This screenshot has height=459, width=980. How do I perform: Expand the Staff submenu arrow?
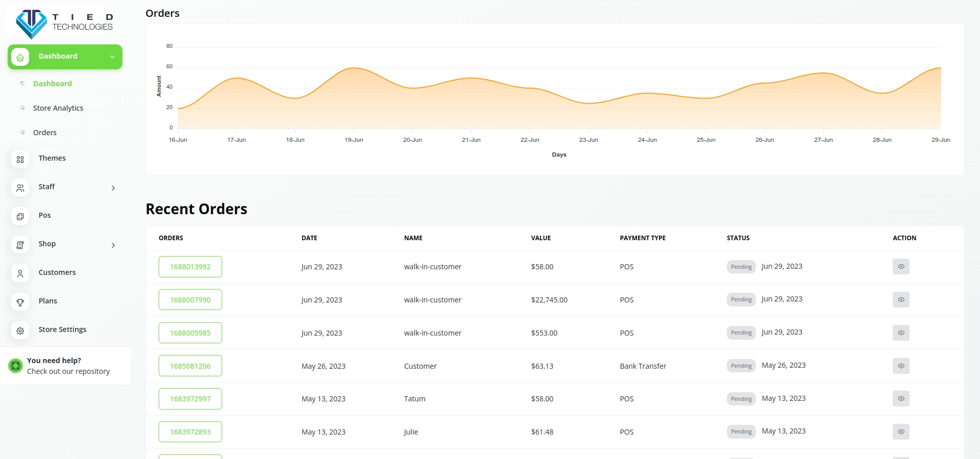pyautogui.click(x=113, y=188)
